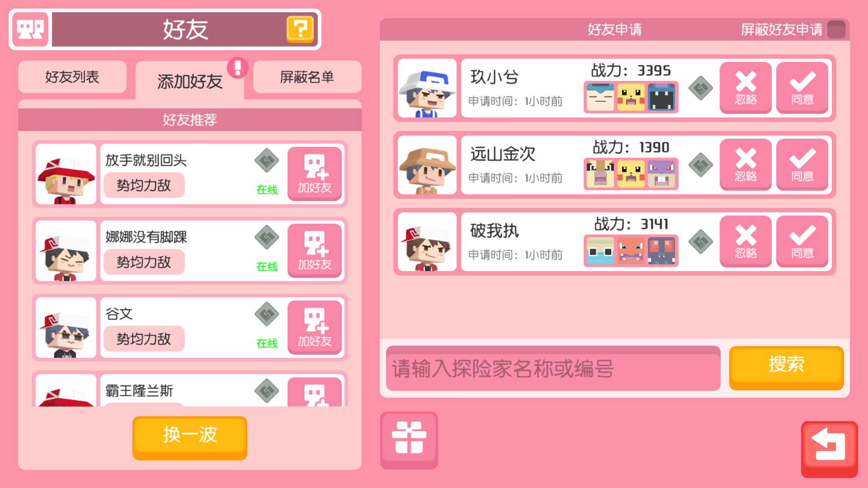
Task: Select the 添加好友 tab
Action: point(190,81)
